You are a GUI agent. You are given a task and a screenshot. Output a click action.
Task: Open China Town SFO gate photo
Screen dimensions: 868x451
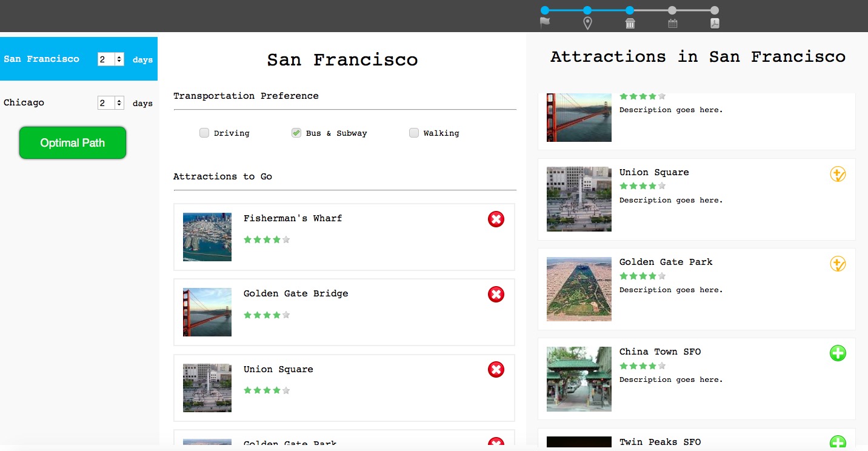pos(579,379)
